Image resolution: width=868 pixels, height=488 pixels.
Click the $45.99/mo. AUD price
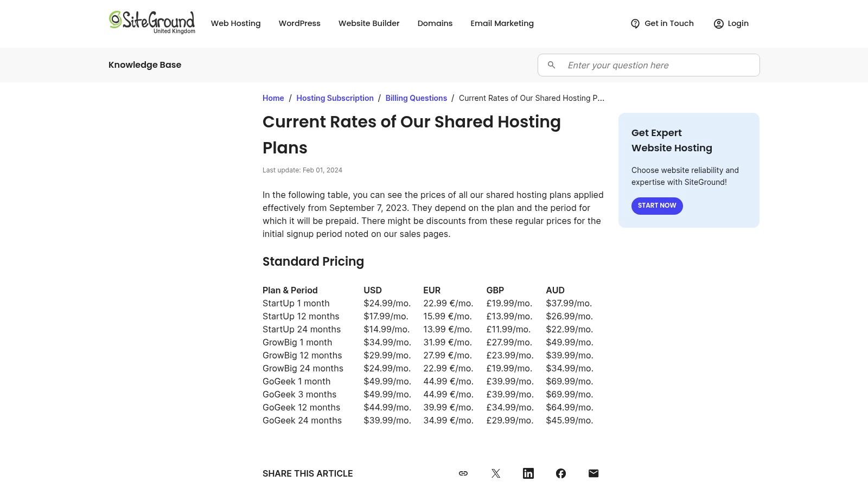(x=570, y=420)
